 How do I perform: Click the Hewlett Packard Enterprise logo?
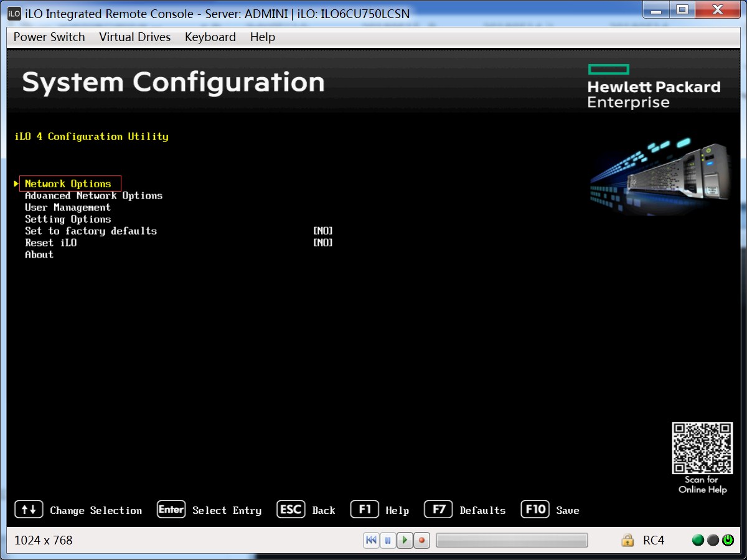click(654, 86)
